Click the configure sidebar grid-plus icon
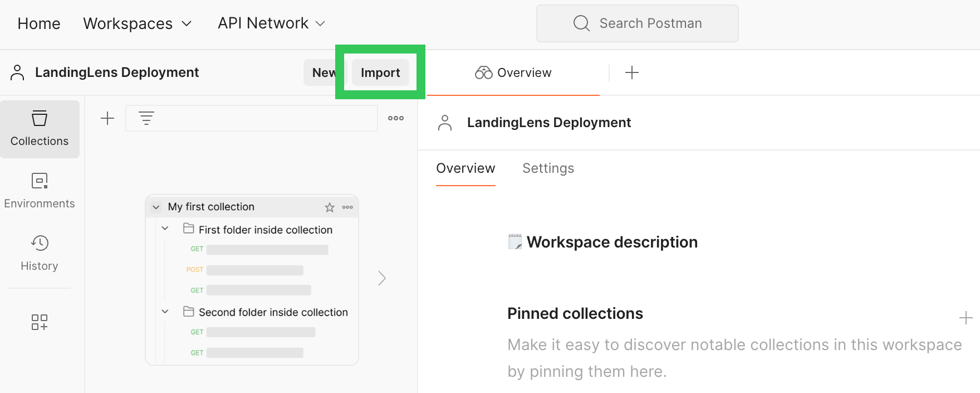980x393 pixels. [40, 322]
